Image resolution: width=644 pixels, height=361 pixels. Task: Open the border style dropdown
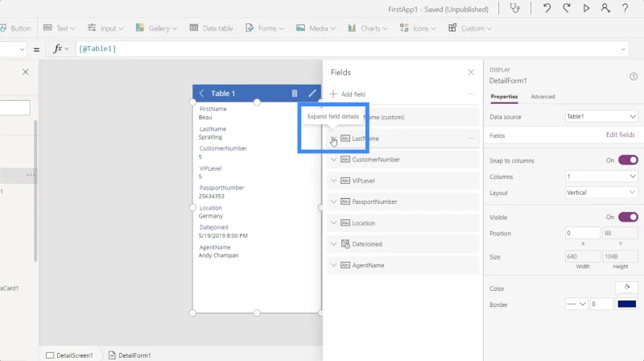point(576,305)
